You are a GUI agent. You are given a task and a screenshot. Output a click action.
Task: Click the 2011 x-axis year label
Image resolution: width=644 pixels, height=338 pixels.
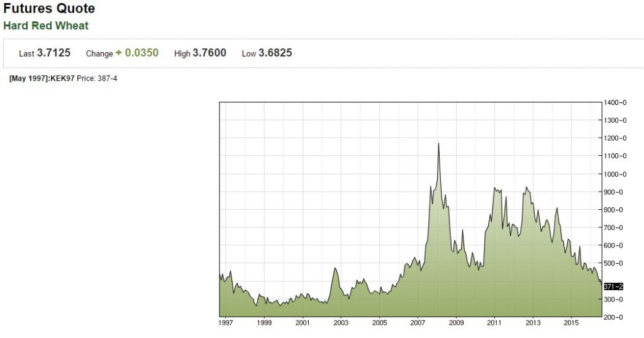(x=494, y=323)
